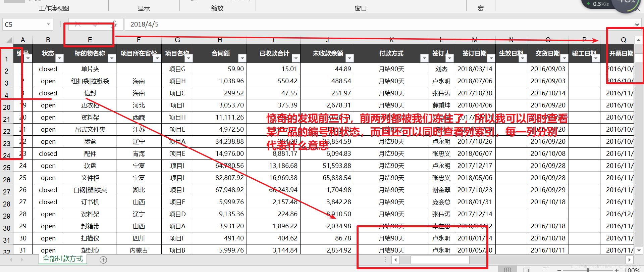Click zoom in plus icon
This screenshot has height=272, width=644.
pos(616,270)
